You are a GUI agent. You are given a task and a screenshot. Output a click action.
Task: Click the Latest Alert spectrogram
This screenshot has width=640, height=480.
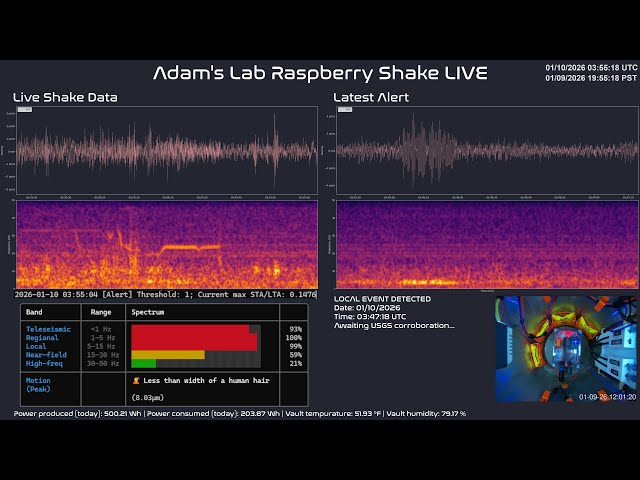[487, 244]
